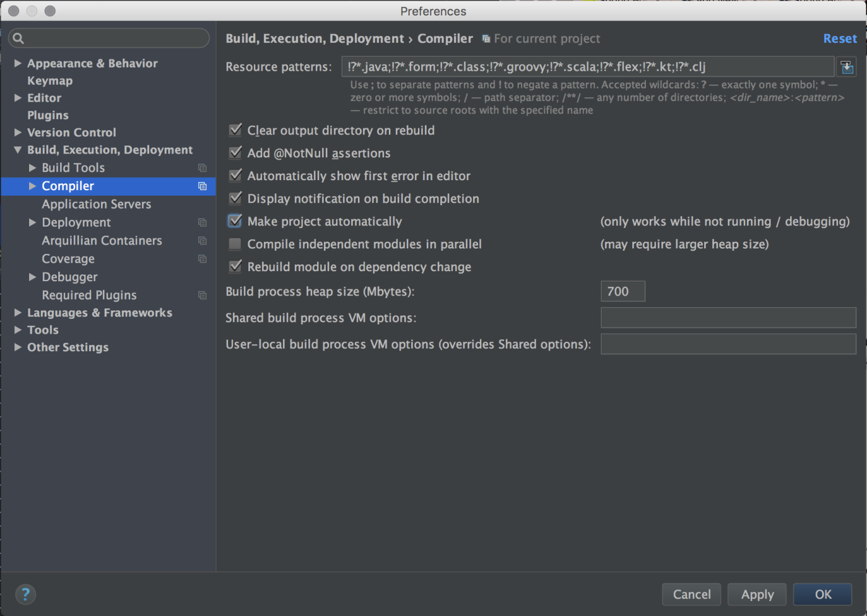867x616 pixels.
Task: Toggle Clear output directory on rebuild
Action: point(235,130)
